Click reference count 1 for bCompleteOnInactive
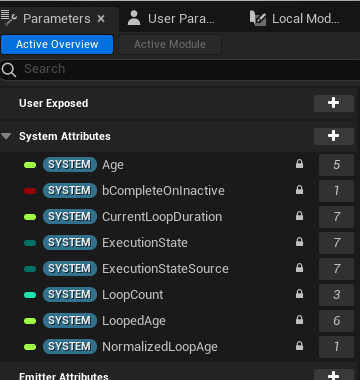The height and width of the screenshot is (380, 360). [336, 191]
